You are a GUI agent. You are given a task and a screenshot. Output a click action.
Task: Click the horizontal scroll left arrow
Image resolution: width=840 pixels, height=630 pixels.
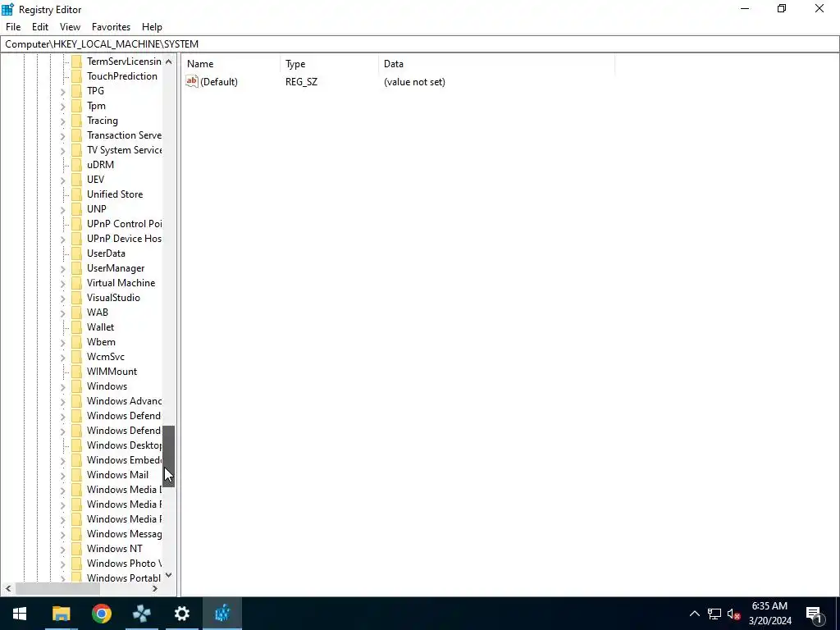pos(8,589)
